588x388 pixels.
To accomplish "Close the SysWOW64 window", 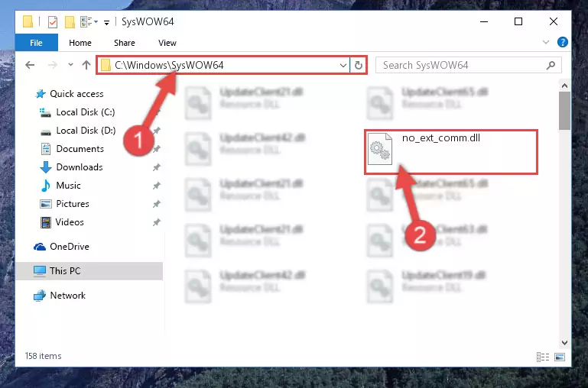I will pyautogui.click(x=554, y=21).
